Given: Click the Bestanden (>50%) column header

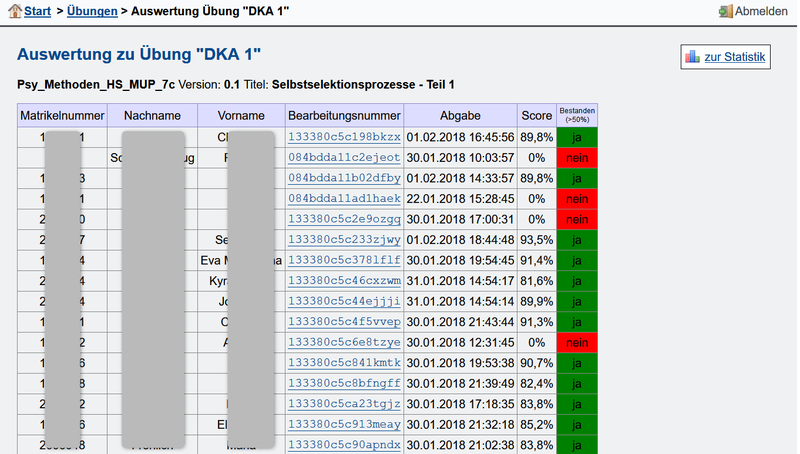Looking at the screenshot, I should click(x=577, y=115).
